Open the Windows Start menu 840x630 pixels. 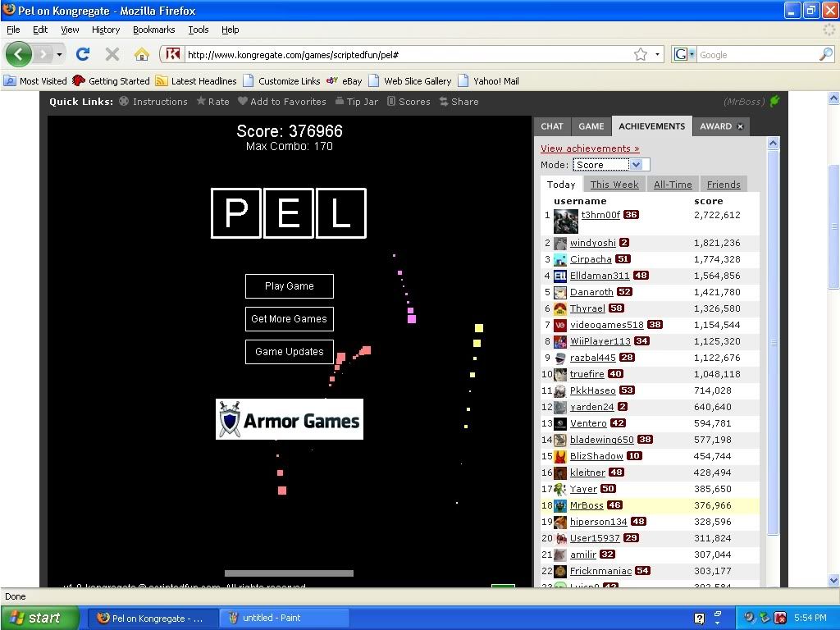39,618
